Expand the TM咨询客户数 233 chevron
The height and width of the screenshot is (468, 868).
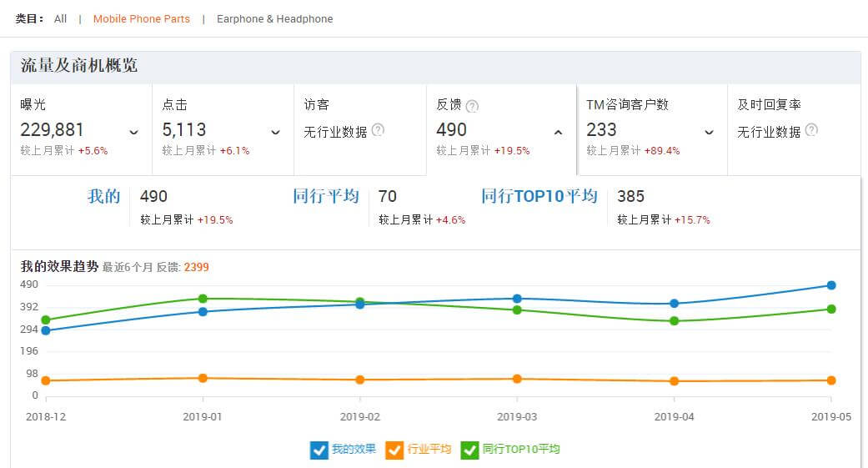[x=709, y=133]
